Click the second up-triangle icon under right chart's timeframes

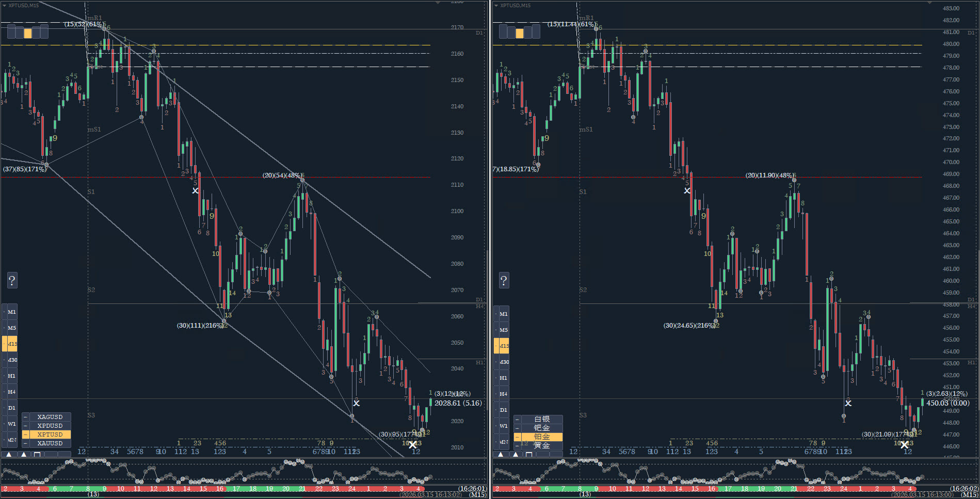516,455
